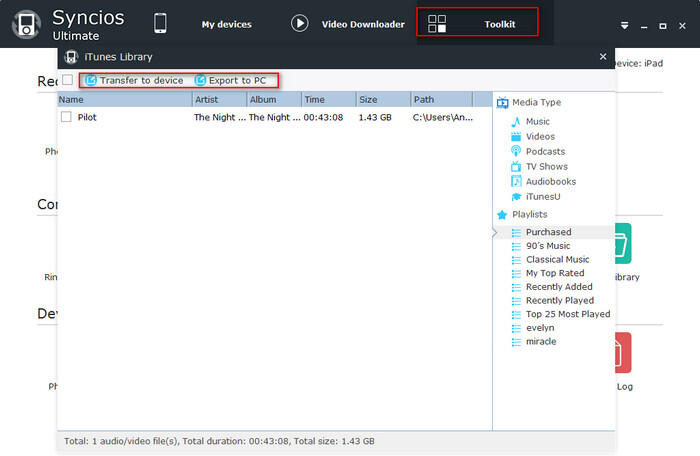Close the iTunes Library dialog

tap(603, 57)
